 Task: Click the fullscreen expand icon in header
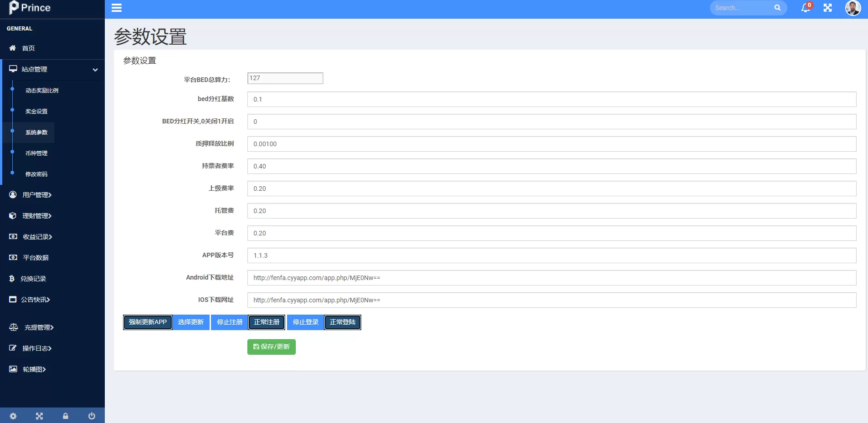pos(827,8)
